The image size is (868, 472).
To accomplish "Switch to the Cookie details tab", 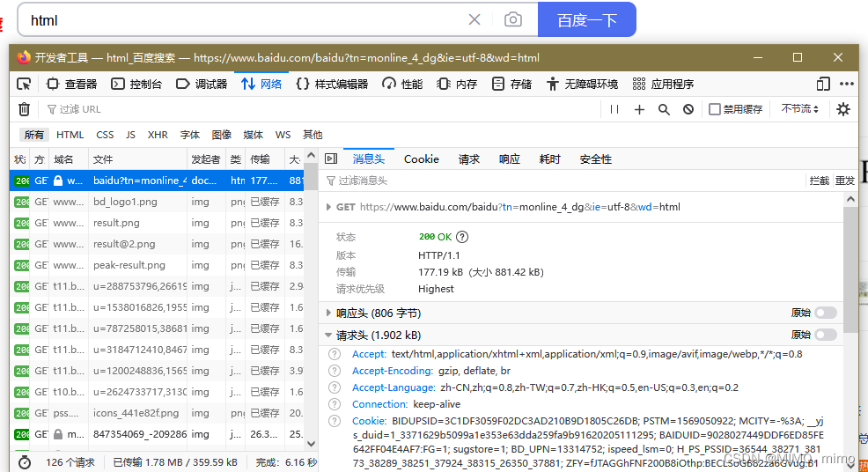I will [422, 159].
